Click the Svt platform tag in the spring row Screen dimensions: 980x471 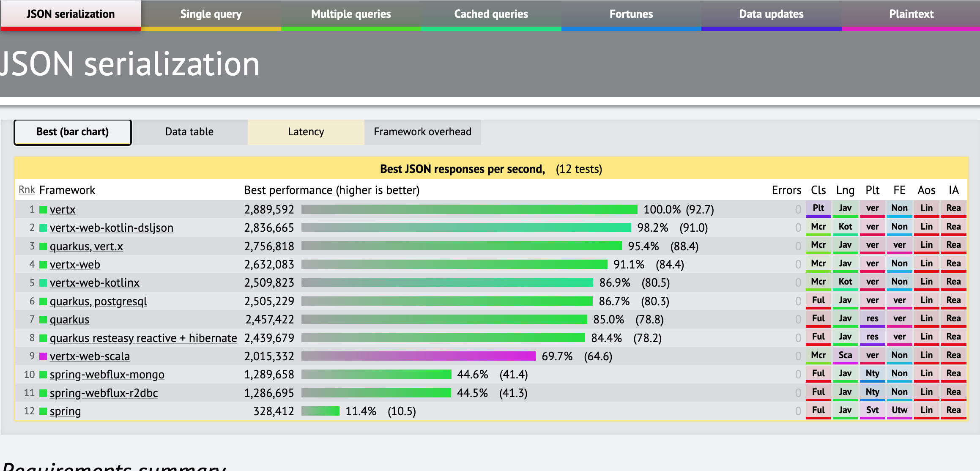click(x=872, y=410)
